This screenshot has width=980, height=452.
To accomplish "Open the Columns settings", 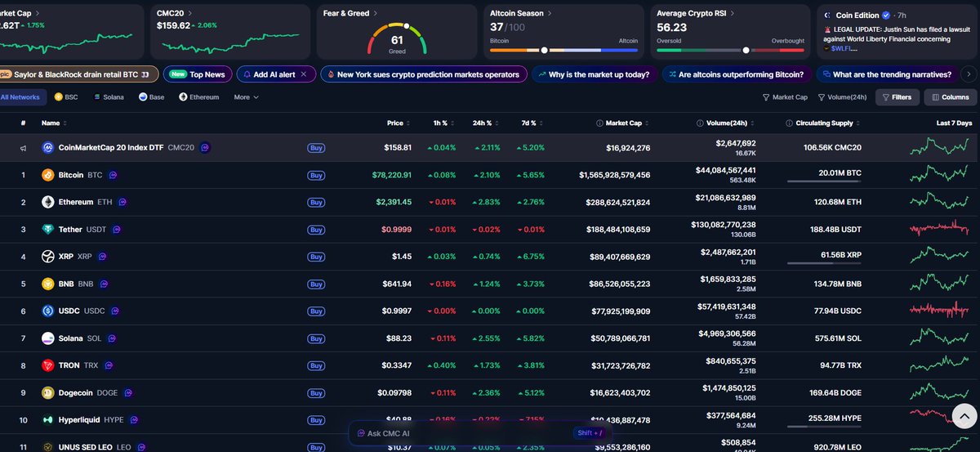I will [950, 97].
